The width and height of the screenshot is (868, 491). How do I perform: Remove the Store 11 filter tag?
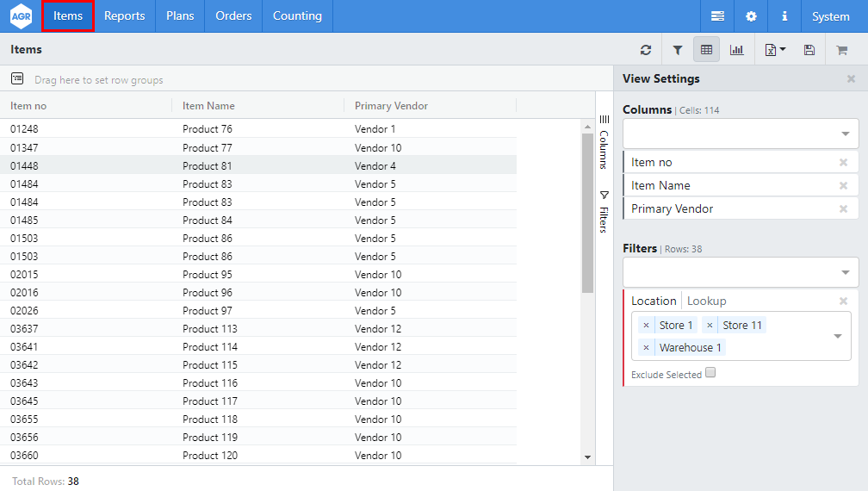click(x=710, y=326)
